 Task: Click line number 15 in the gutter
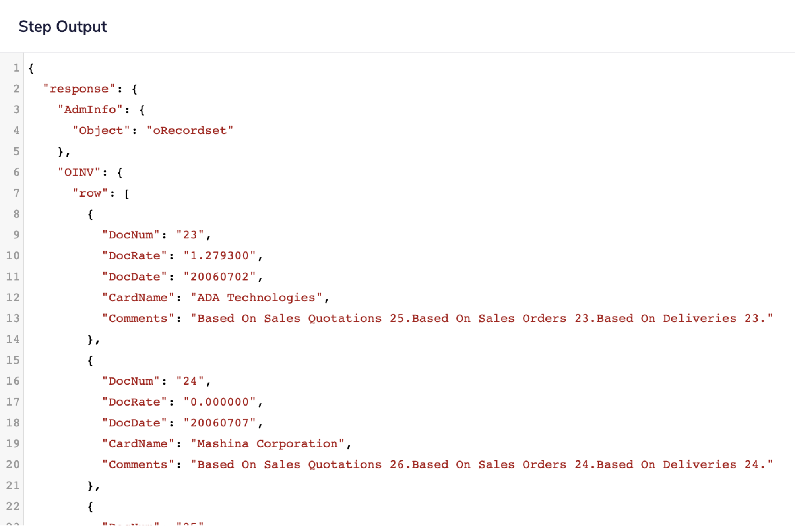[x=13, y=360]
